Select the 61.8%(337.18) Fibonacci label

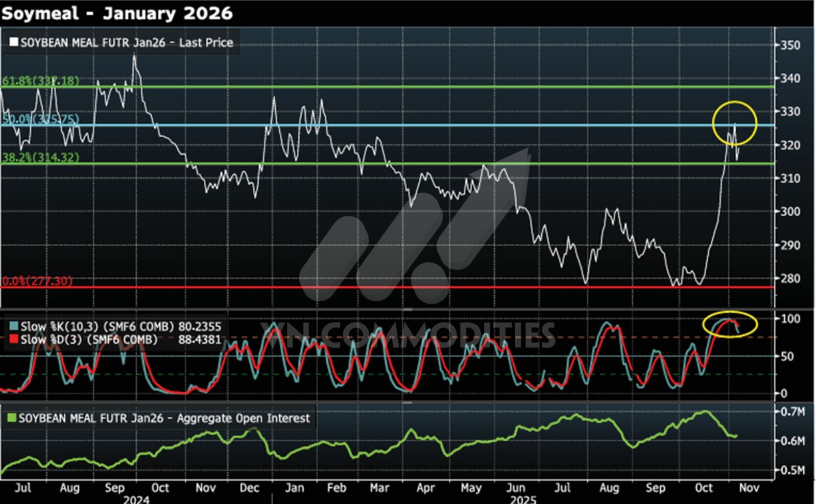click(x=41, y=81)
